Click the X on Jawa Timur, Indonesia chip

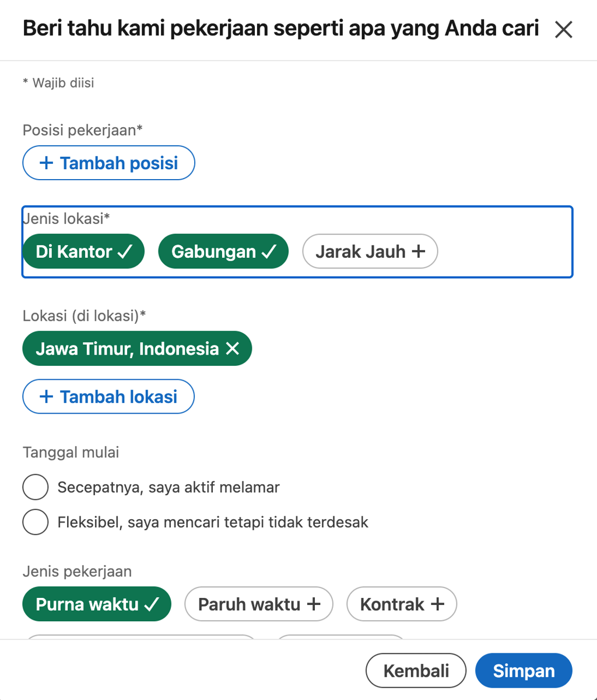click(233, 348)
